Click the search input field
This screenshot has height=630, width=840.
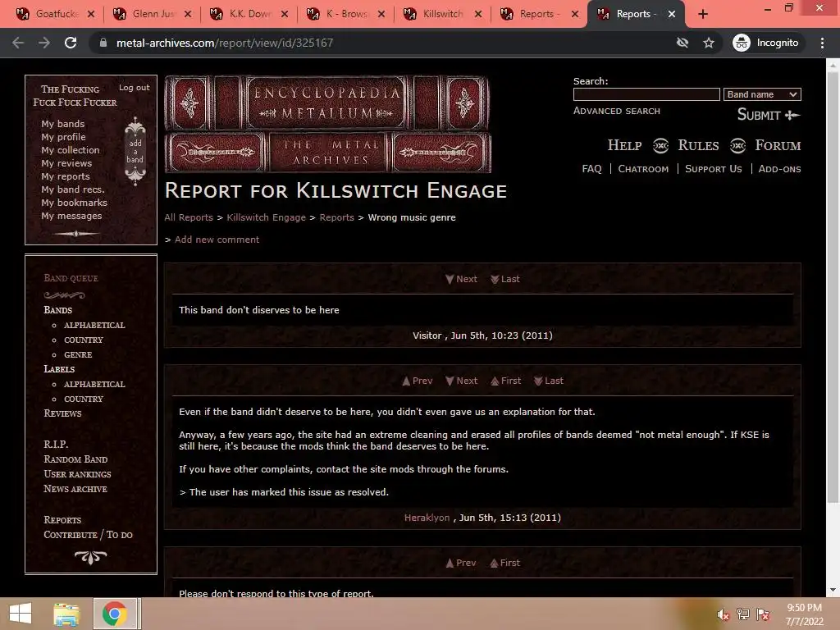click(x=646, y=94)
